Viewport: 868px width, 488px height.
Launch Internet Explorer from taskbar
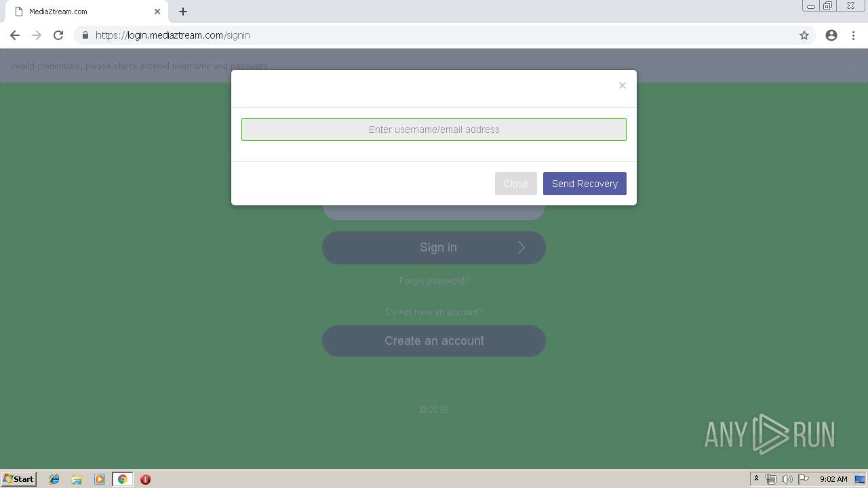54,479
